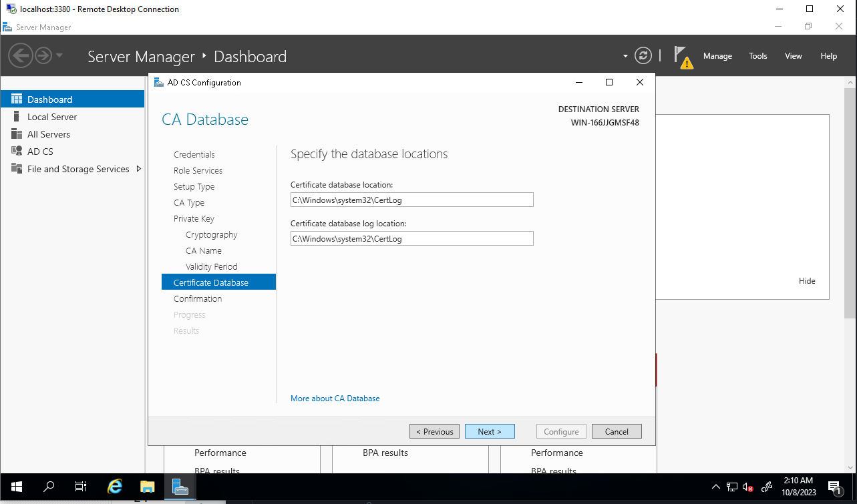This screenshot has height=504, width=857.
Task: Open the notifications flag with warning
Action: (x=682, y=57)
